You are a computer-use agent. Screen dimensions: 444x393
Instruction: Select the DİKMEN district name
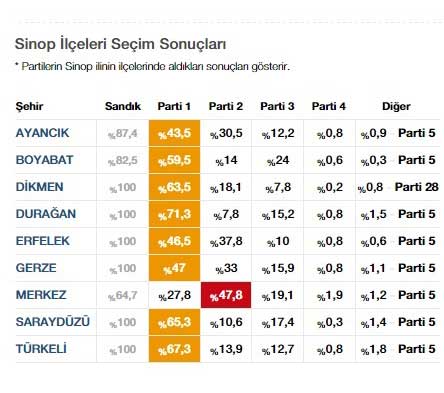tap(39, 187)
